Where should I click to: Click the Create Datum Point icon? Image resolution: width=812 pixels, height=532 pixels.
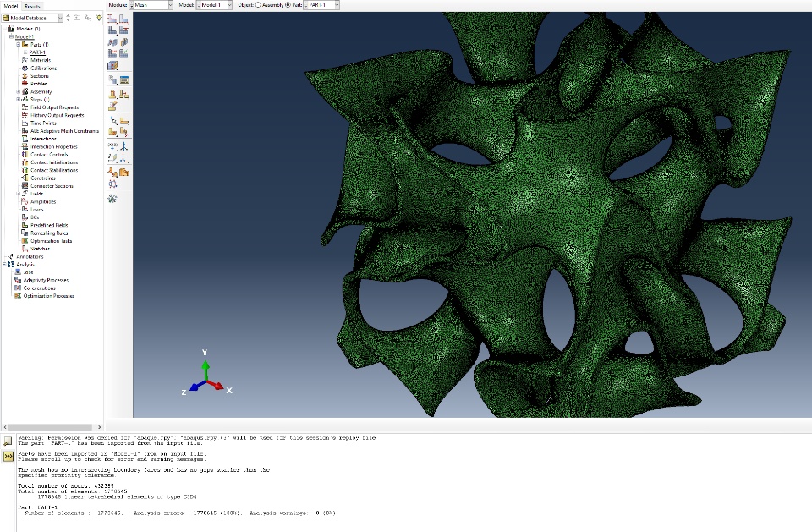coord(112,146)
